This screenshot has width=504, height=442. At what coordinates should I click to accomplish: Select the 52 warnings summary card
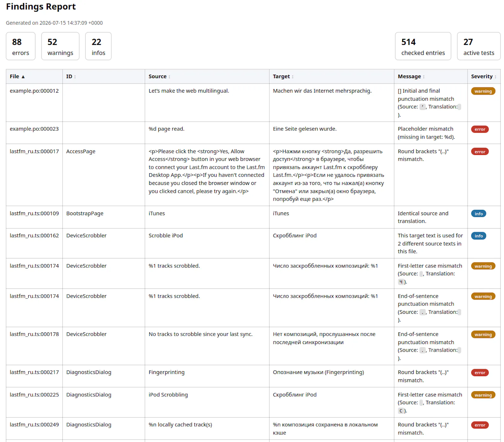click(x=60, y=46)
